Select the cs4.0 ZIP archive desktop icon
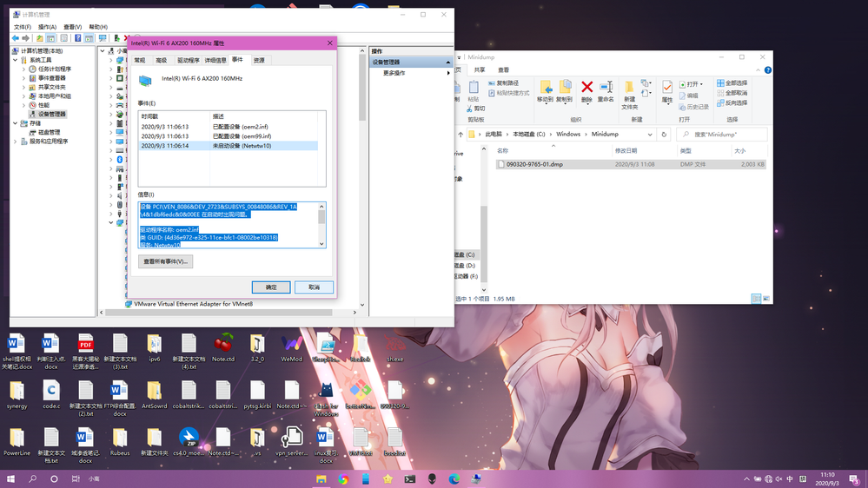The height and width of the screenshot is (488, 868). coord(189,441)
